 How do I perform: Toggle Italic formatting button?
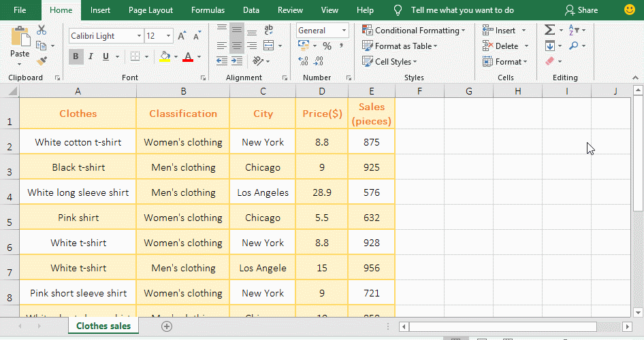point(91,56)
